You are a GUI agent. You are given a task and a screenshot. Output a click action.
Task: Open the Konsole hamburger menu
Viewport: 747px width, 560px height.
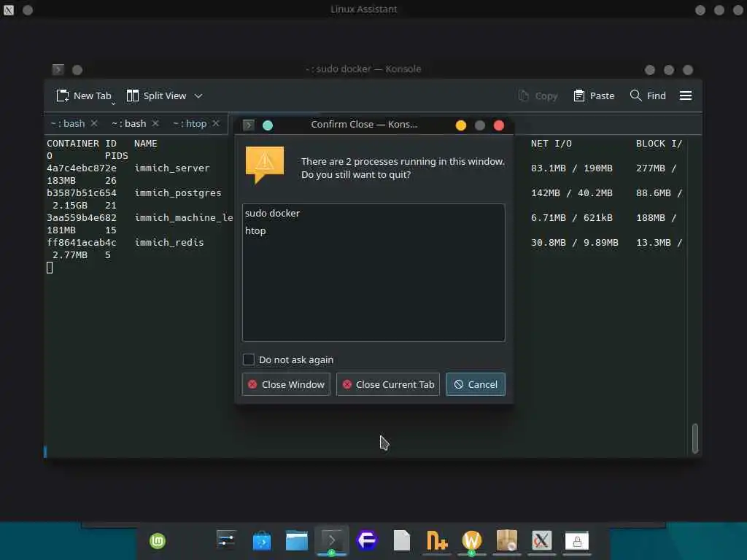tap(686, 96)
